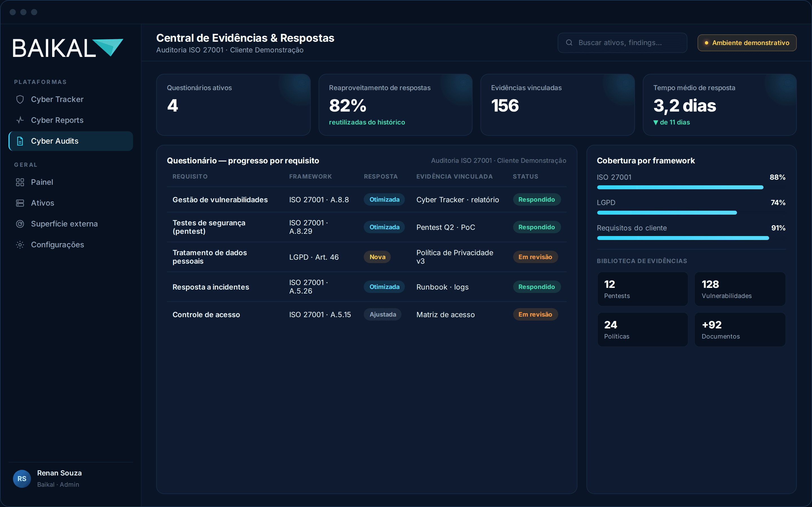This screenshot has width=812, height=507.
Task: Click the Baikal logo
Action: coord(68,48)
